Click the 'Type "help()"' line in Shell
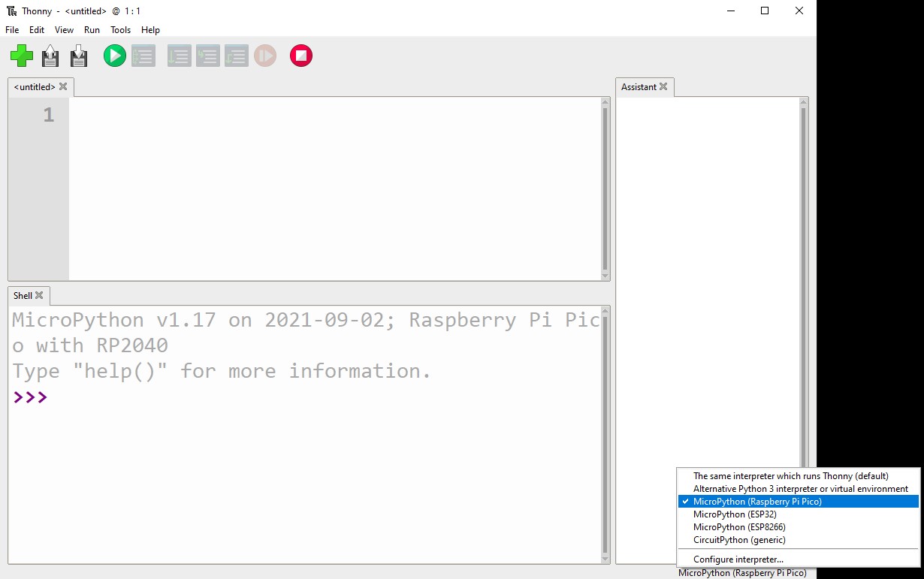 [222, 371]
